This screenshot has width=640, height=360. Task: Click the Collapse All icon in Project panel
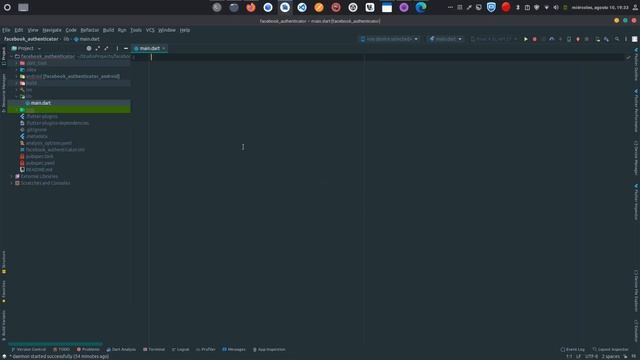(107, 48)
